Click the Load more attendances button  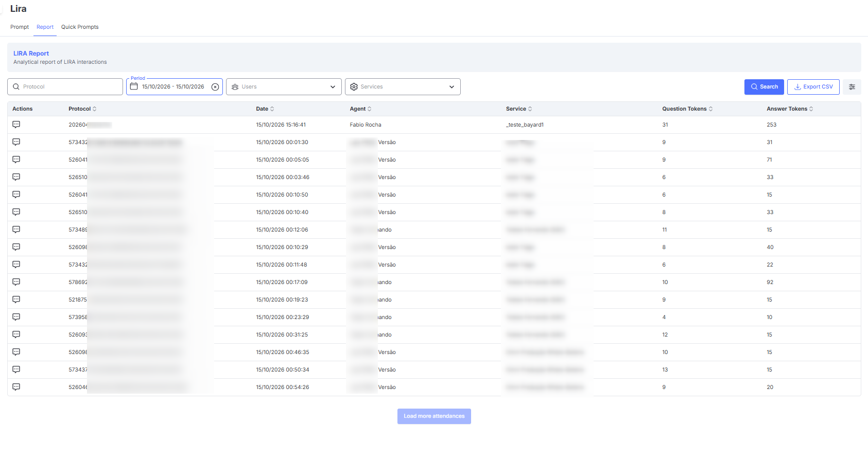(x=434, y=416)
